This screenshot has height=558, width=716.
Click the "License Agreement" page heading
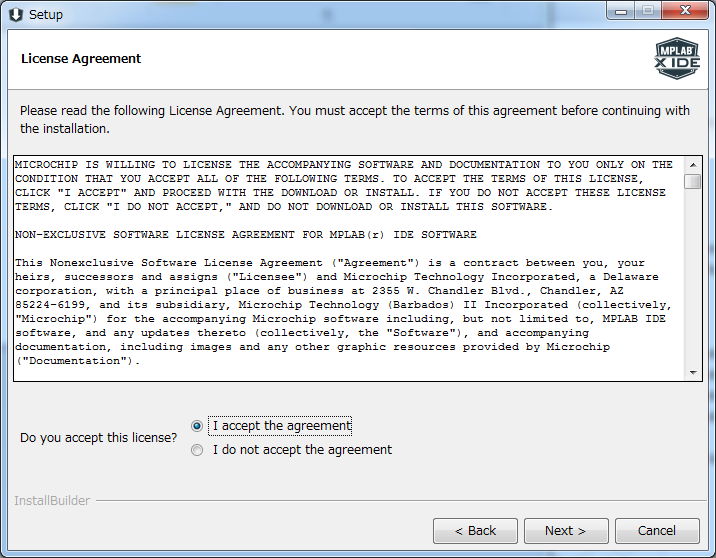[x=81, y=59]
